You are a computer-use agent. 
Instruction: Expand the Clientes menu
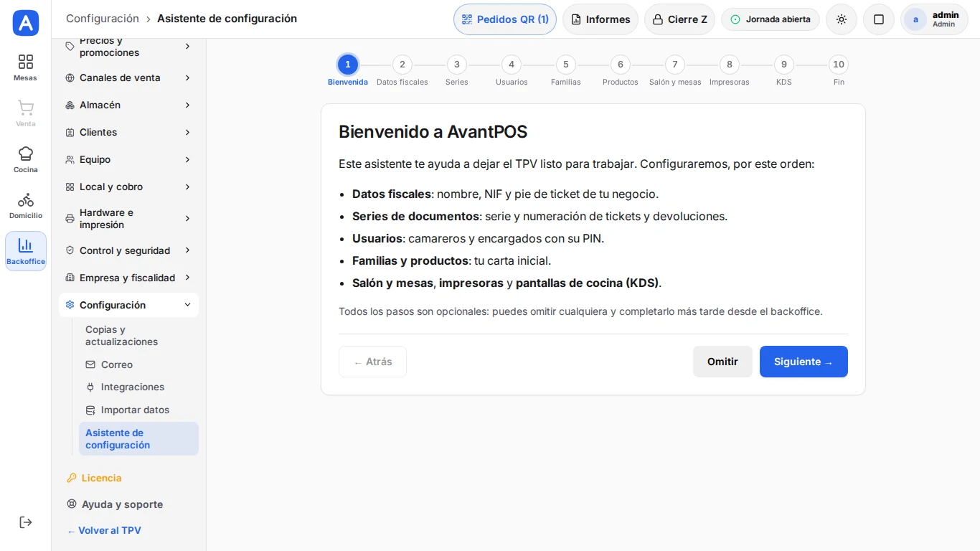(128, 132)
